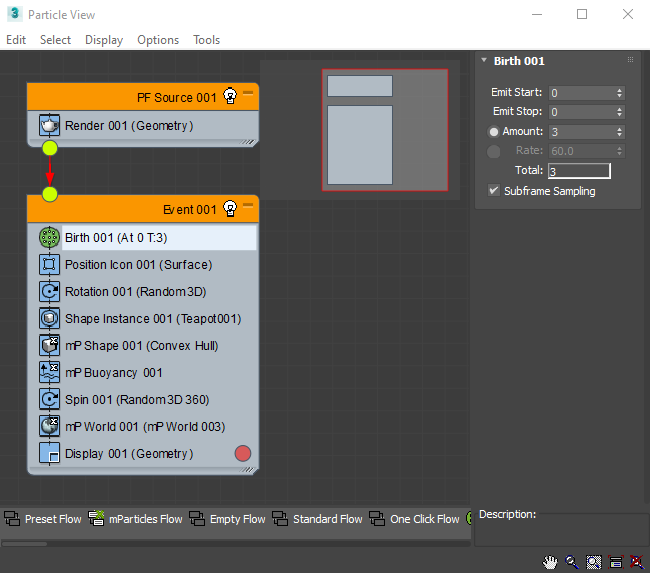Click the Emit Stop spinner arrows
This screenshot has height=573, width=650.
619,112
